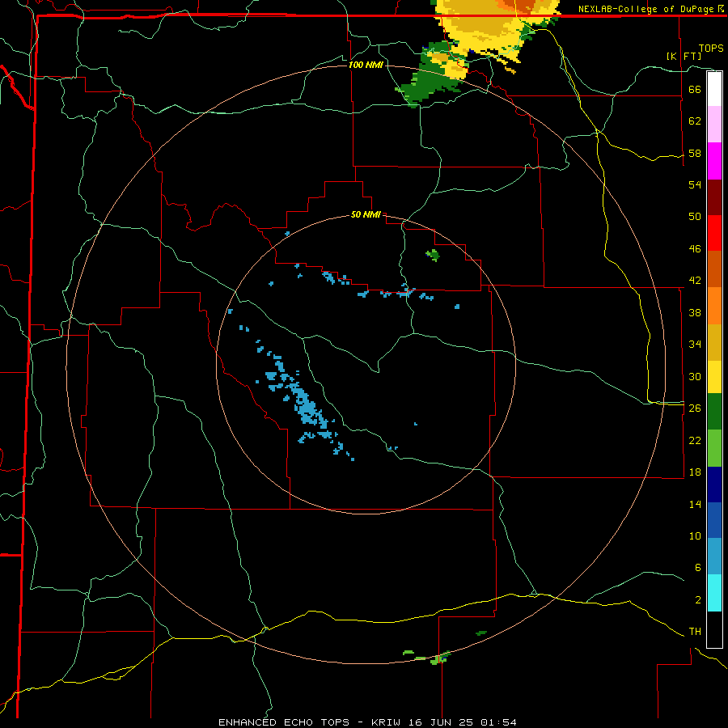Click the "6" scale label
Screen dimensions: 728x728
(698, 568)
